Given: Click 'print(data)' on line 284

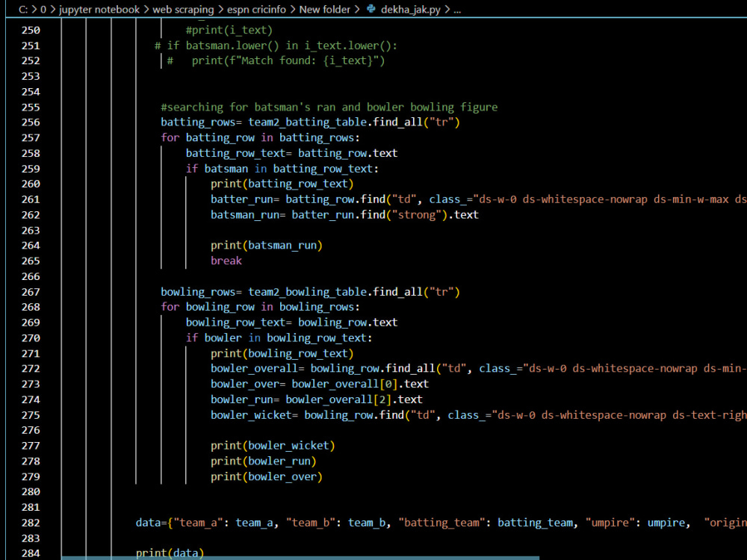Looking at the screenshot, I should [170, 553].
